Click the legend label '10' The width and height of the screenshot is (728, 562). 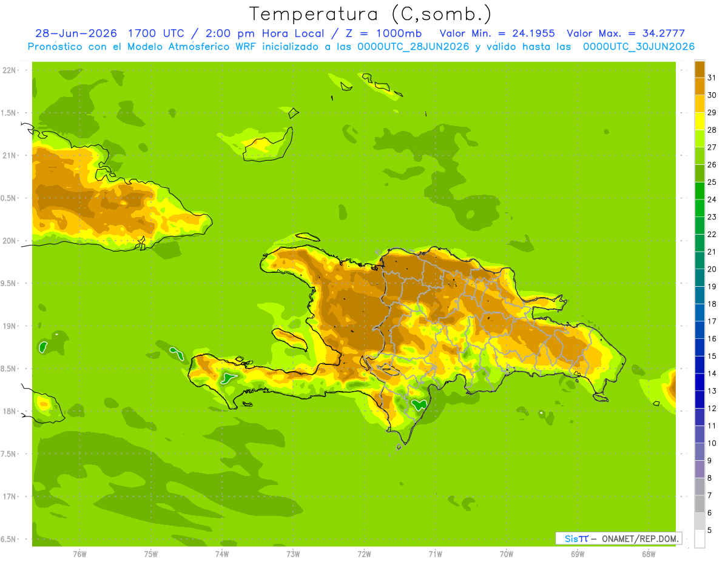(712, 443)
